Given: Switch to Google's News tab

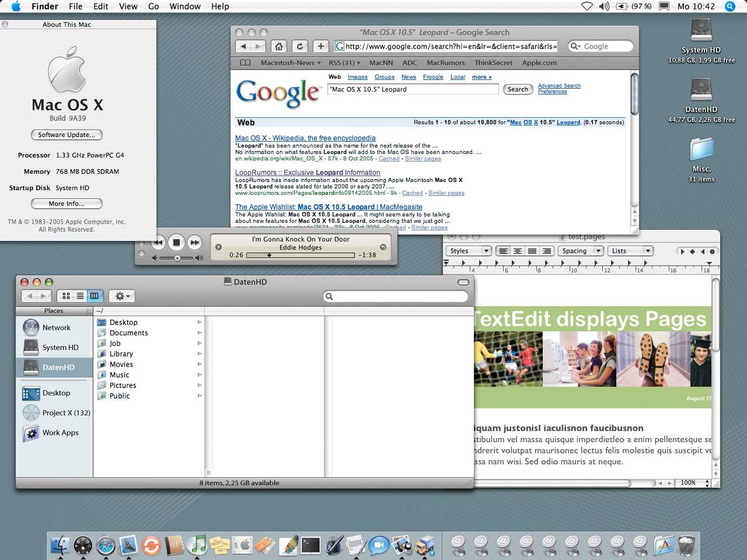Looking at the screenshot, I should (409, 77).
